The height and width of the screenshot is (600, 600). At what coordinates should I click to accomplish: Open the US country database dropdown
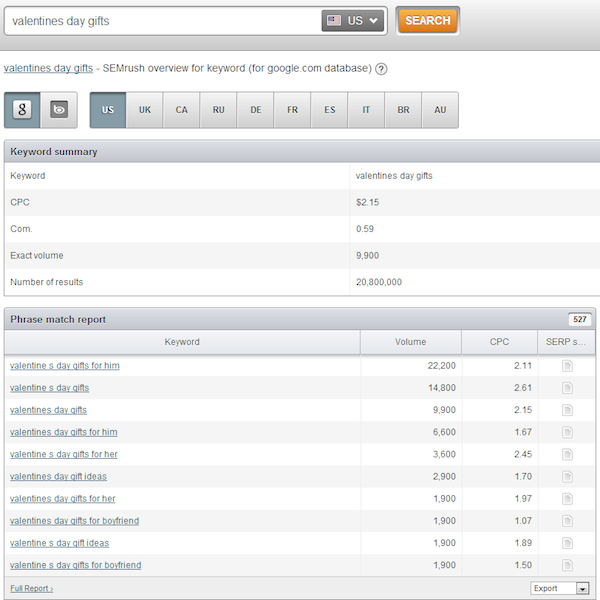point(354,20)
